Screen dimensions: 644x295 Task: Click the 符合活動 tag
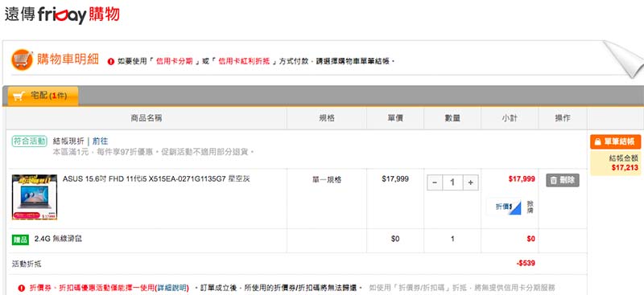click(29, 141)
